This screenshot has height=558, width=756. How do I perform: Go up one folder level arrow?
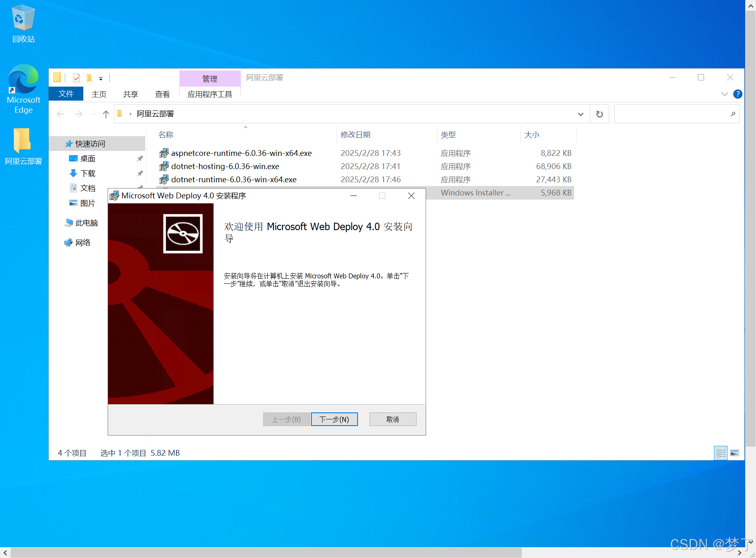(x=106, y=114)
